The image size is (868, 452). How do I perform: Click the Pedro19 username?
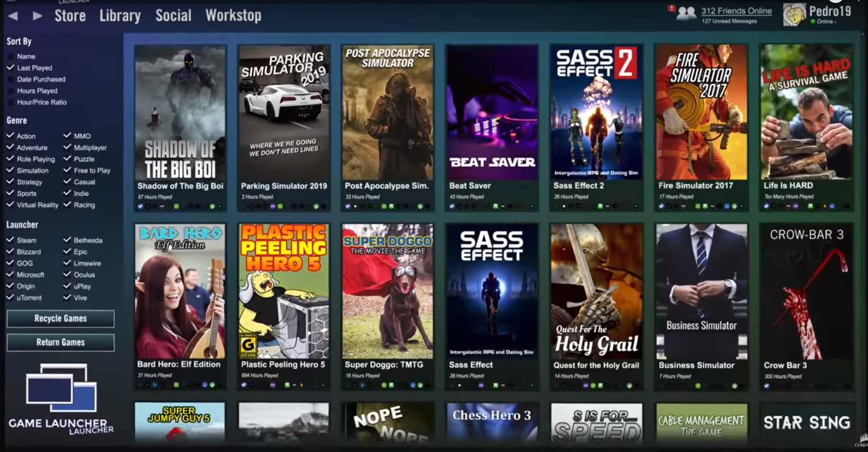(830, 11)
